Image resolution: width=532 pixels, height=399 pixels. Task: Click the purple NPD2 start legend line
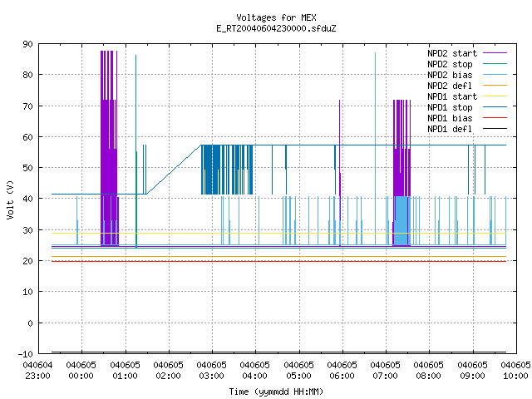(495, 53)
